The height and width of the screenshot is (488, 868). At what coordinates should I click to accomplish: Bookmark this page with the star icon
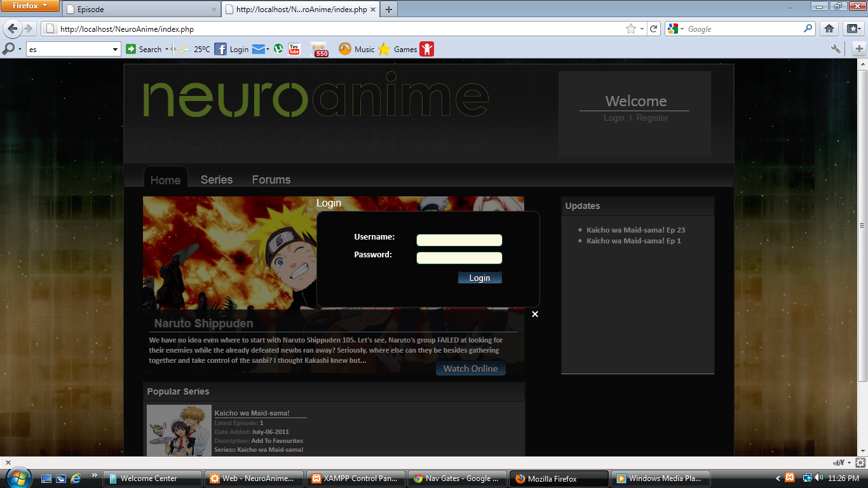[630, 29]
